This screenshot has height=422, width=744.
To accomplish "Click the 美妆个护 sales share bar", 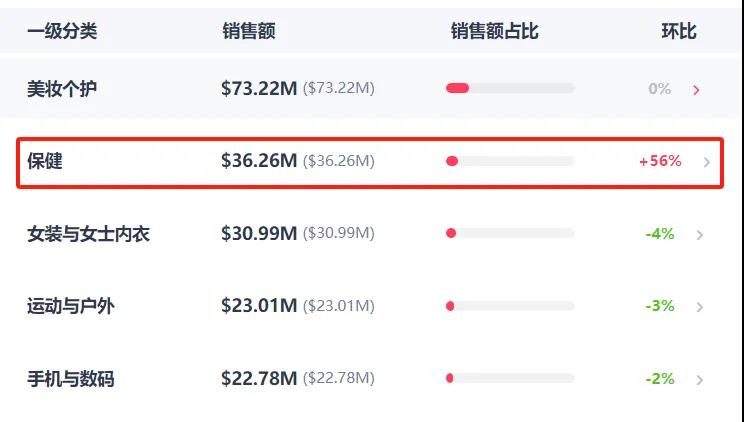I will (510, 89).
